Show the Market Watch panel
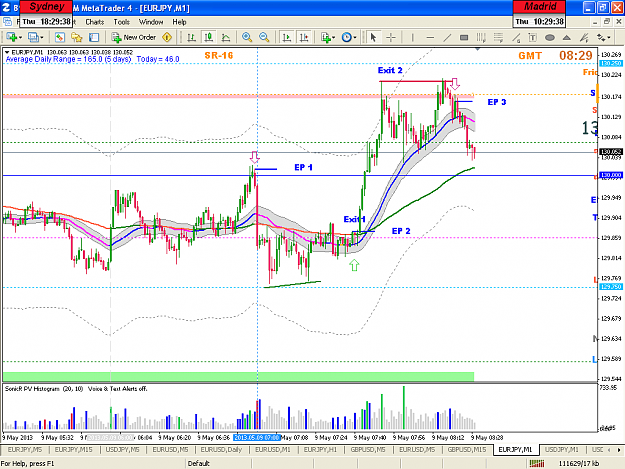The image size is (625, 469). (60, 37)
